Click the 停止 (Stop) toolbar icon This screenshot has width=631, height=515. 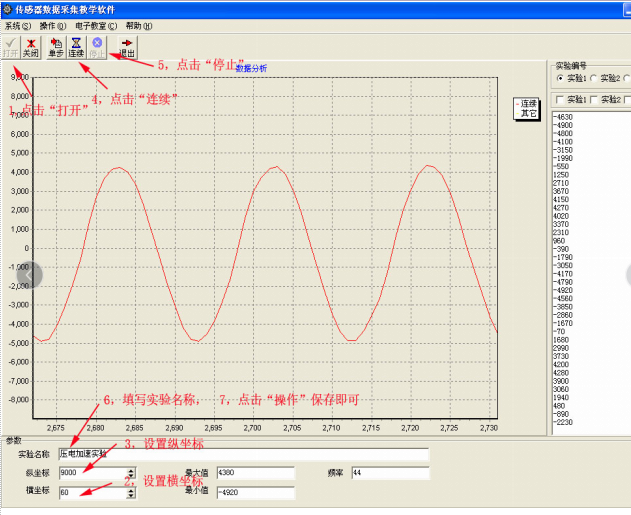[98, 47]
